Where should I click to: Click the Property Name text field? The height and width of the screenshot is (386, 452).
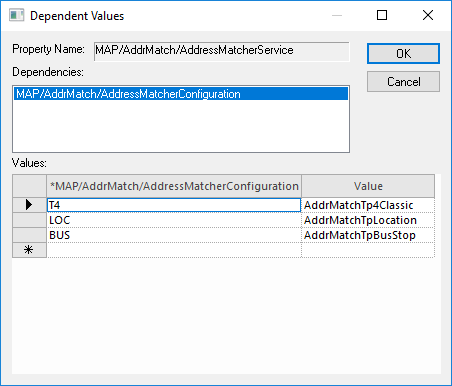(x=221, y=51)
